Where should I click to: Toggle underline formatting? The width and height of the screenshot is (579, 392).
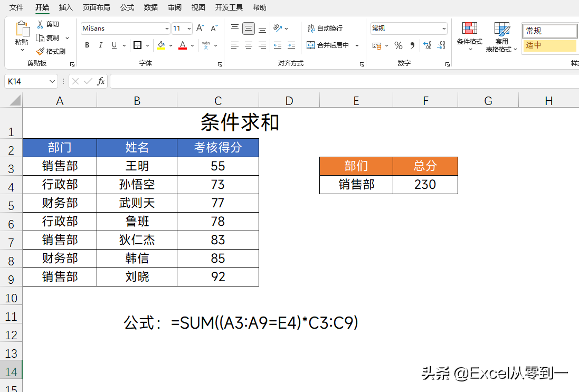114,45
